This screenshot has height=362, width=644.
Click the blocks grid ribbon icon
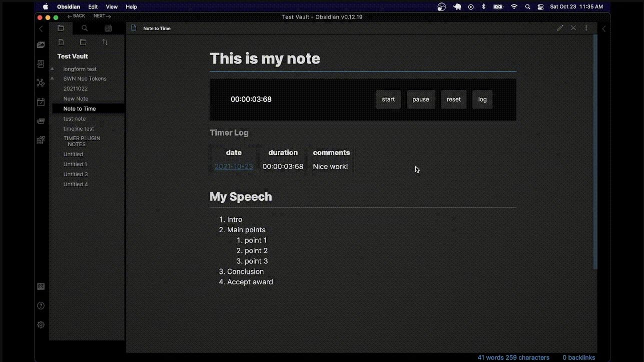[x=41, y=141]
